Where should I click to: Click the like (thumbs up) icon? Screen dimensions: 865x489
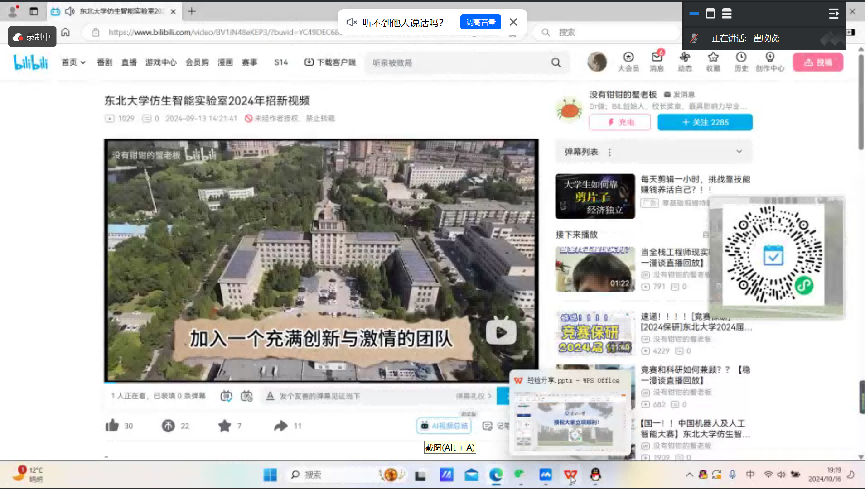pos(112,426)
